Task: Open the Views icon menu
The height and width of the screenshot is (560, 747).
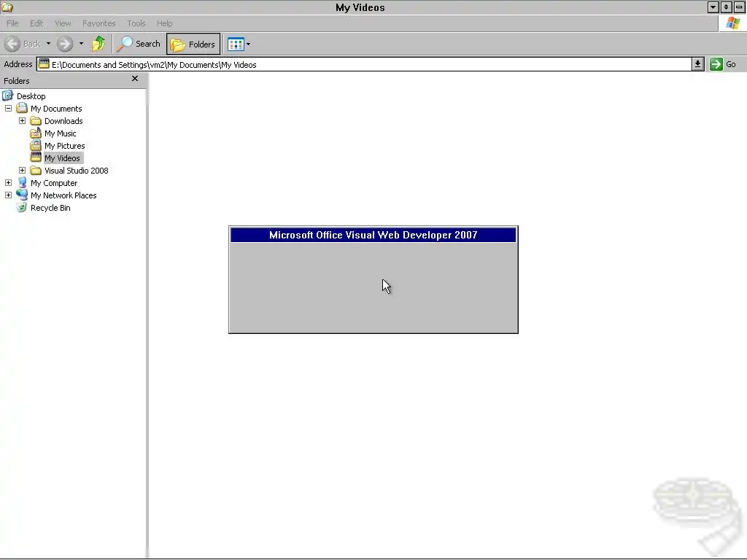Action: (x=236, y=44)
